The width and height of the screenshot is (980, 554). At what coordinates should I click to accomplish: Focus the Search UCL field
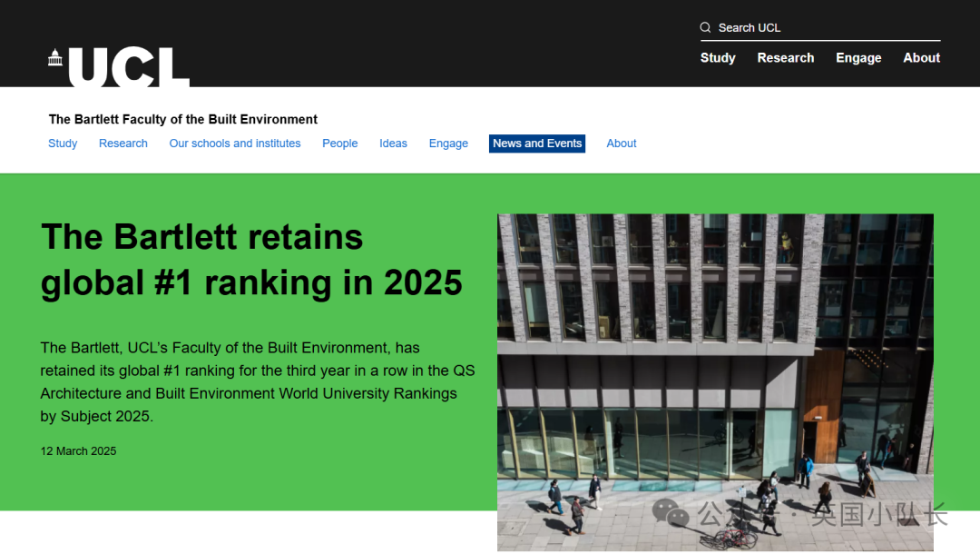coord(820,27)
